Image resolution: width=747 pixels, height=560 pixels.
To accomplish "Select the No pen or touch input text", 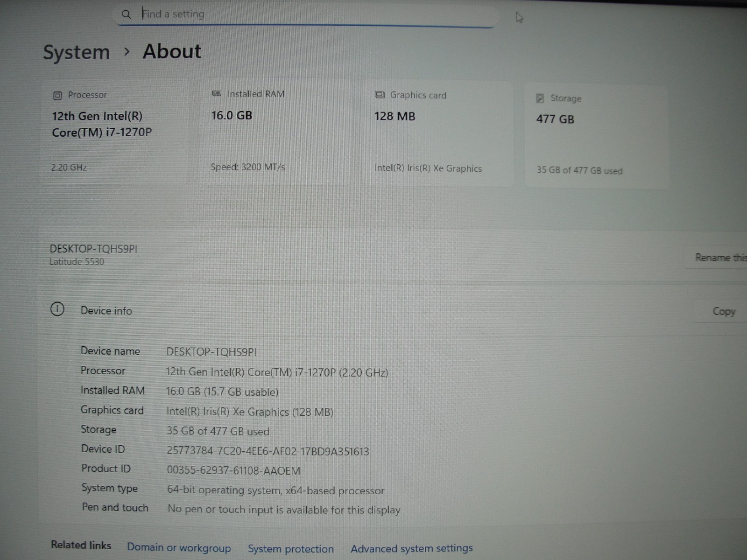I will (x=284, y=510).
